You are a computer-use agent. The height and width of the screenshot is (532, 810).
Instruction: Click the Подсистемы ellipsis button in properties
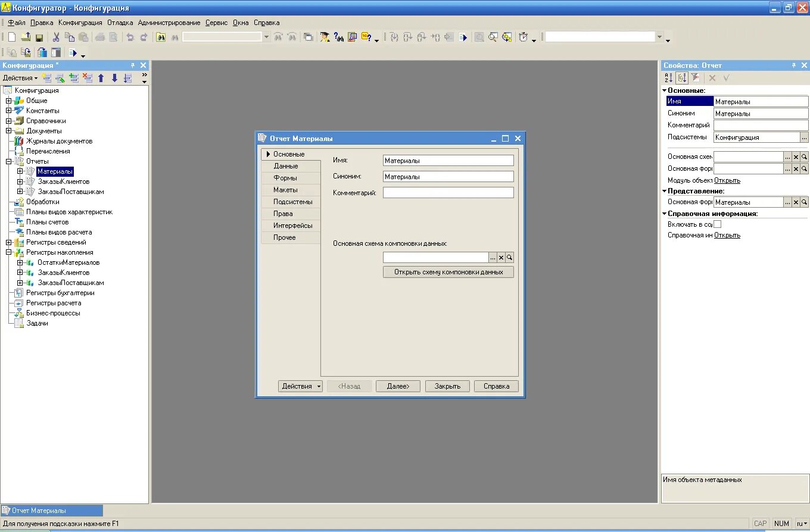coord(804,137)
